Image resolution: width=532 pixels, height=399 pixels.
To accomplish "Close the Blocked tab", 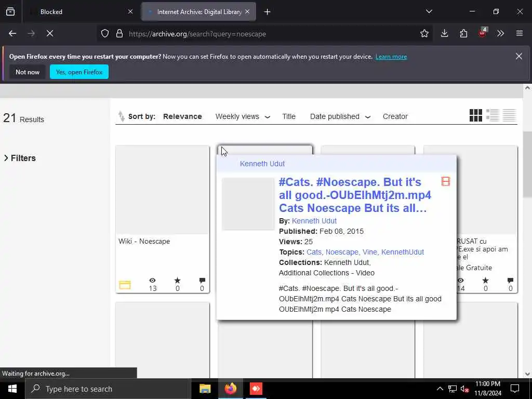I will (x=130, y=12).
